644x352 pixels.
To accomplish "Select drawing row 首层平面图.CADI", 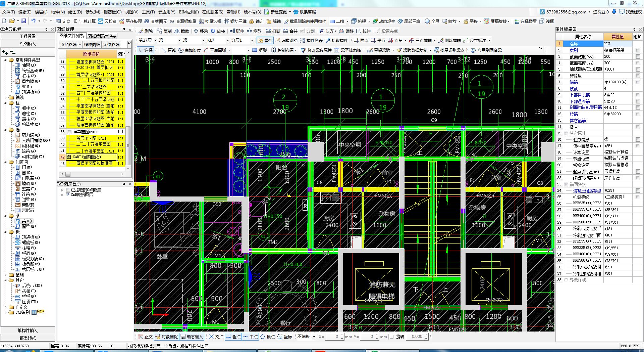I will (92, 138).
